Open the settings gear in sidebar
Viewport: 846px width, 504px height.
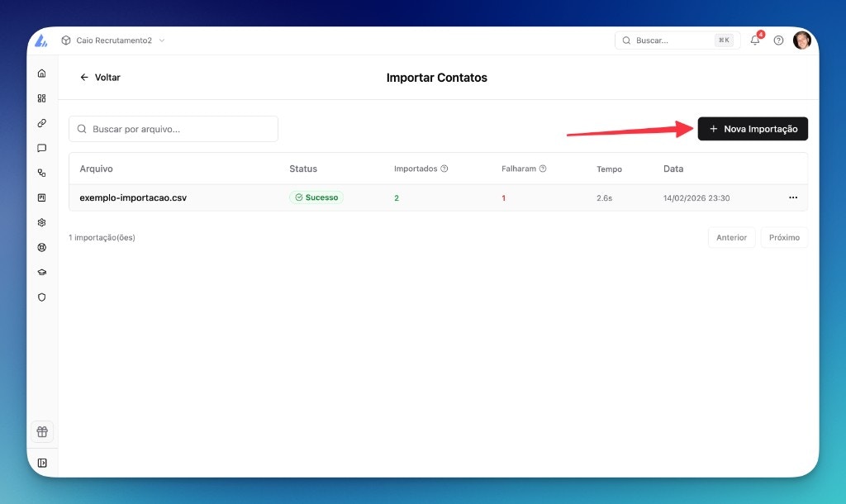pos(41,222)
